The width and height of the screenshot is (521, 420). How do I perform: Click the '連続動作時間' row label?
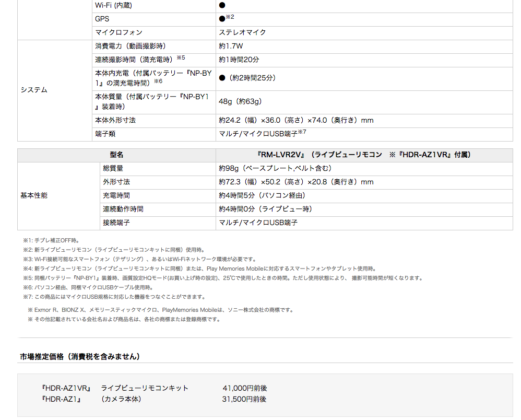(123, 209)
